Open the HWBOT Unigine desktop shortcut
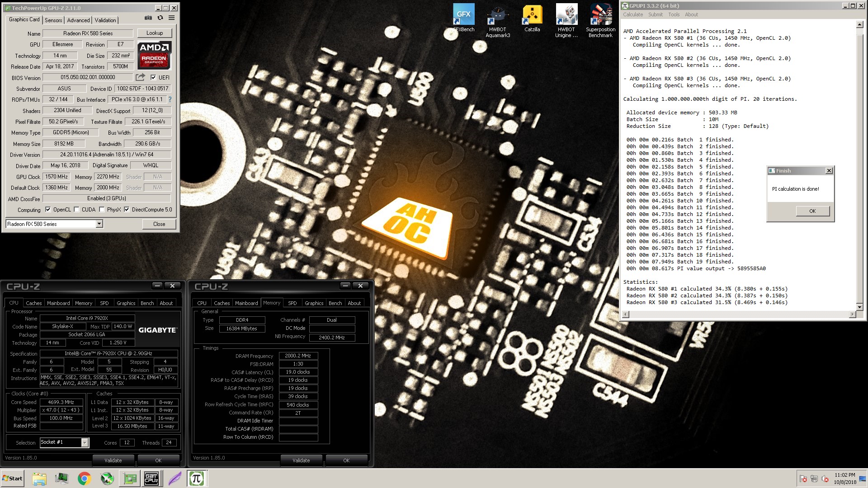This screenshot has height=488, width=868. pyautogui.click(x=566, y=21)
